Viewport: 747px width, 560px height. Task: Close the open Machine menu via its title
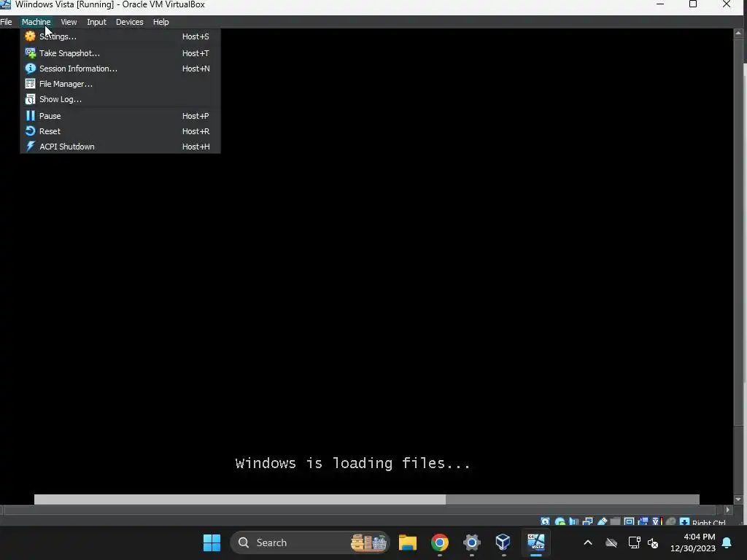coord(36,22)
